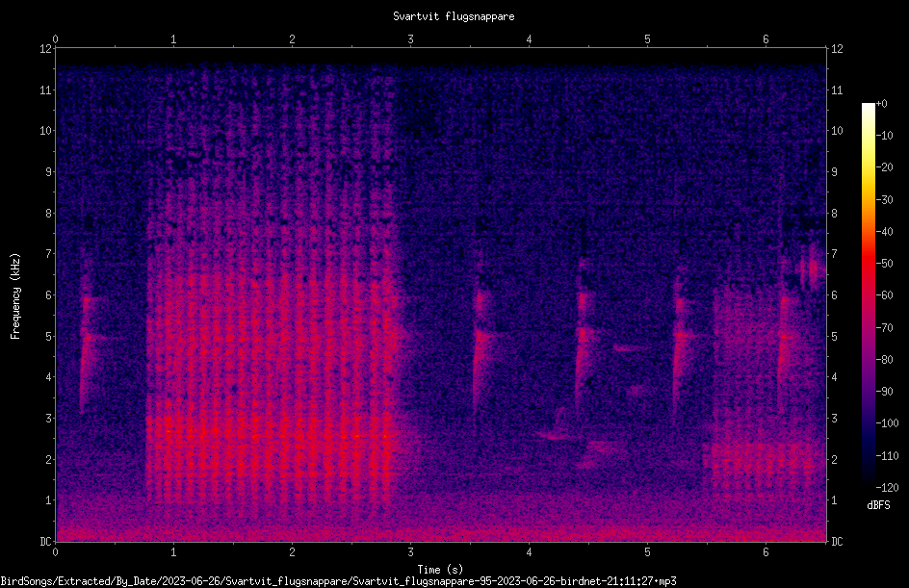909x588 pixels.
Task: Click the '0' tick on the bottom time axis
Action: (x=55, y=552)
